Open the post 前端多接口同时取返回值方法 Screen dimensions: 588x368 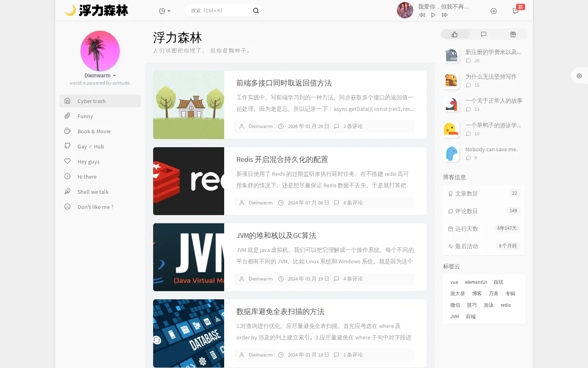[x=284, y=83]
